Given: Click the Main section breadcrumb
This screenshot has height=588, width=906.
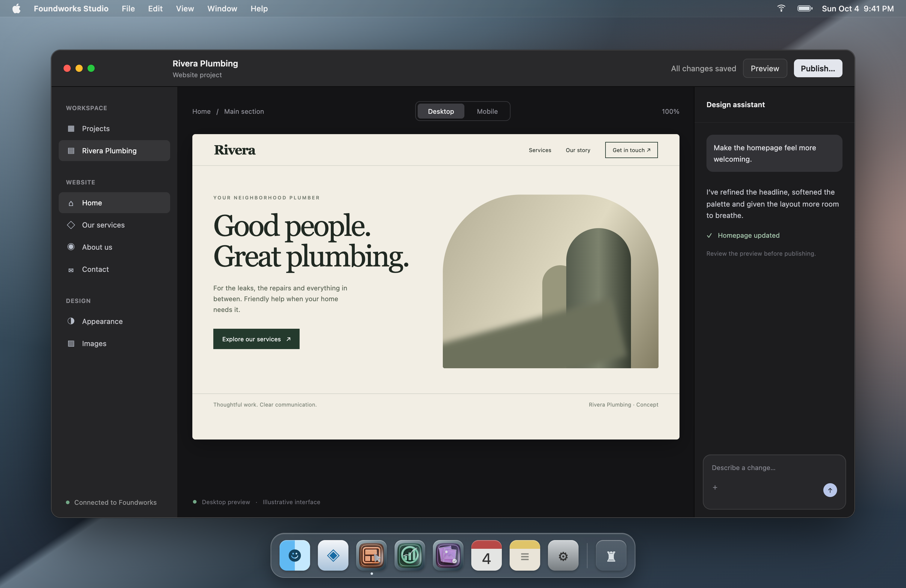Looking at the screenshot, I should (244, 111).
